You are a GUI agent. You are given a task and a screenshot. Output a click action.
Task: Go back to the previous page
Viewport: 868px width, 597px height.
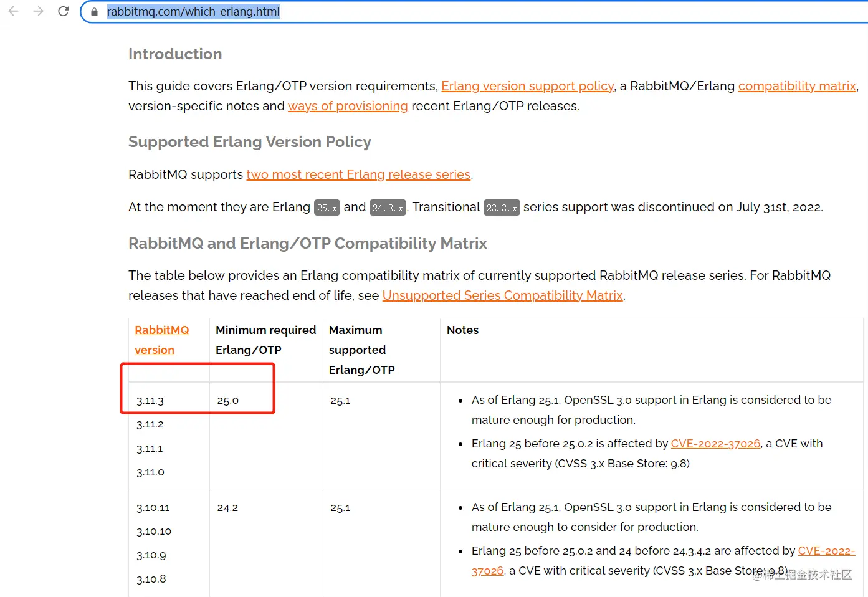pos(14,11)
